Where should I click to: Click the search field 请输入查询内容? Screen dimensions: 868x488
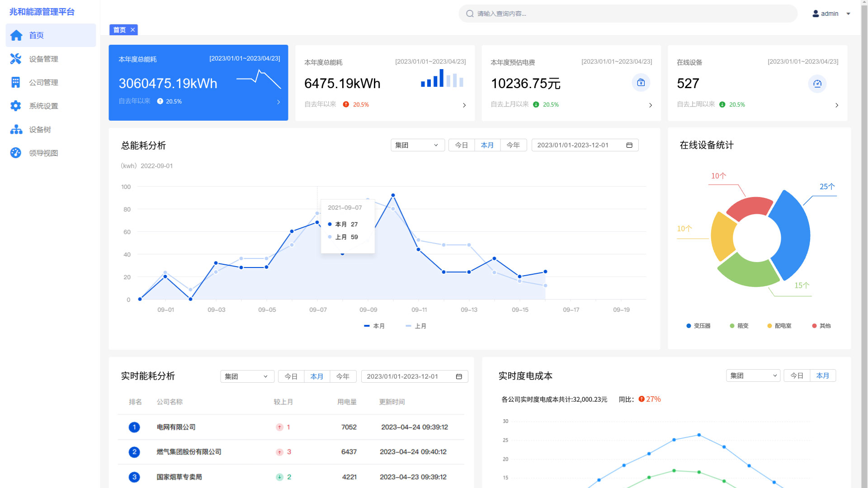click(628, 14)
